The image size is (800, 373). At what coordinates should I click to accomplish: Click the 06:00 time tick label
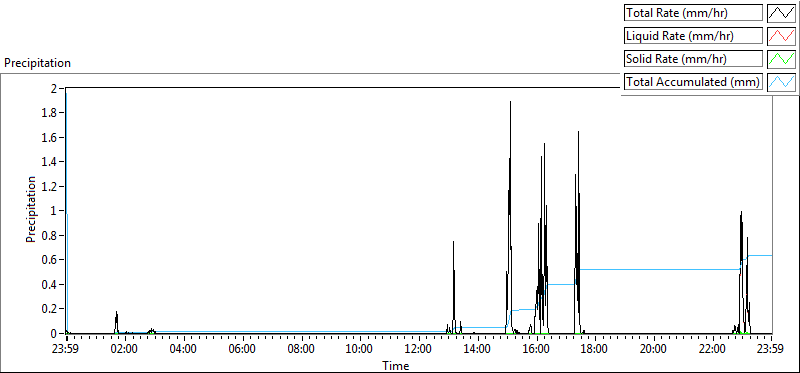click(x=242, y=350)
